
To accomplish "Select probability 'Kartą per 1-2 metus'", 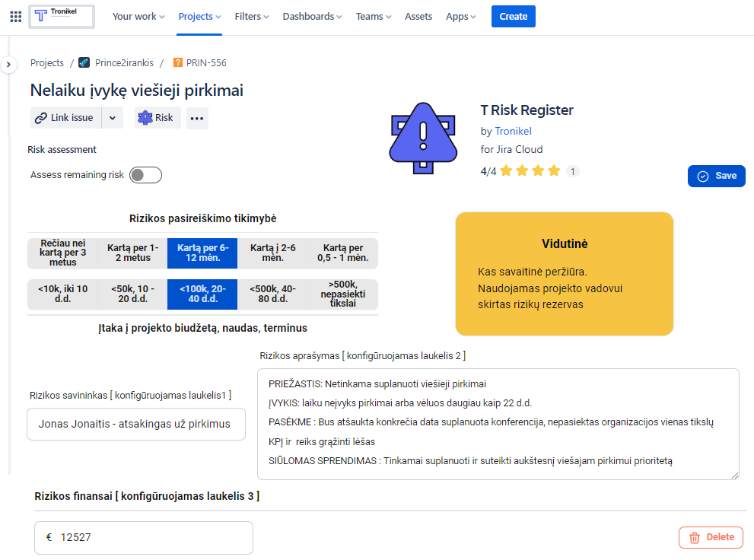I will coord(132,253).
